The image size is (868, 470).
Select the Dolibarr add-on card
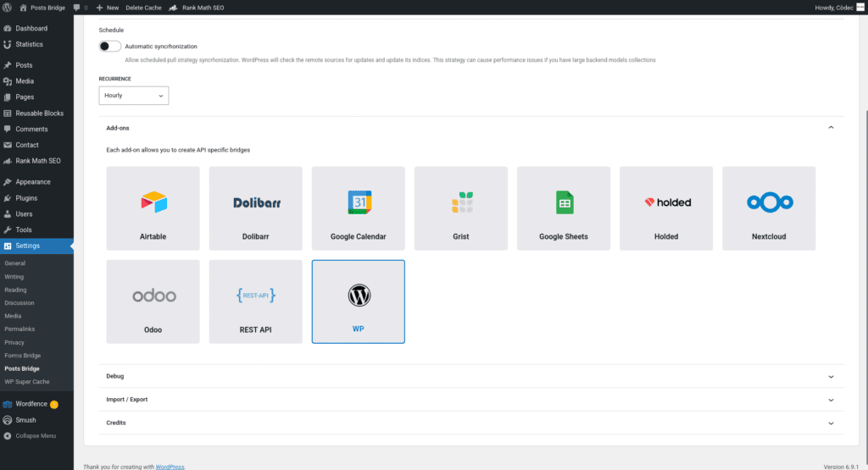pyautogui.click(x=256, y=208)
